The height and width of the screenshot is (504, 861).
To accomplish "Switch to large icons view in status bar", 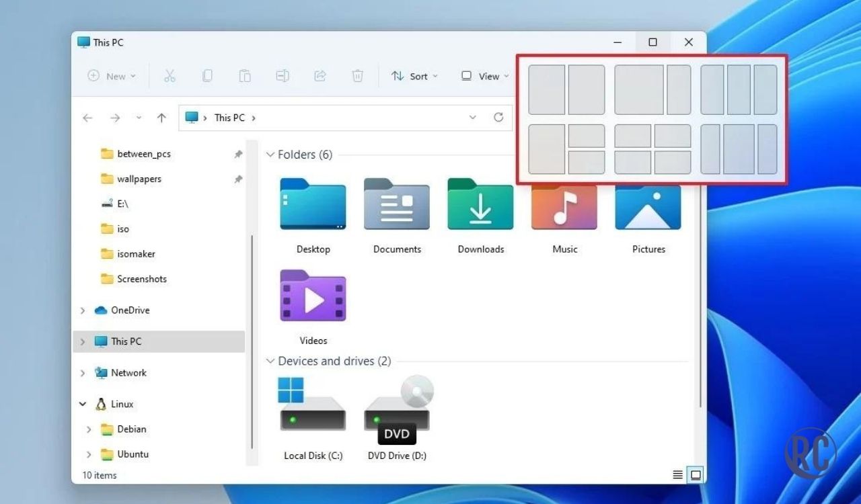I will pyautogui.click(x=696, y=475).
